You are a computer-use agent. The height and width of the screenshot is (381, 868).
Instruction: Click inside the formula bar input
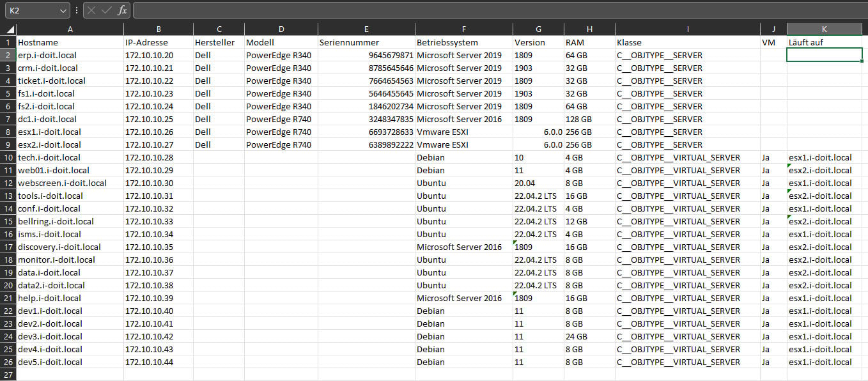[x=499, y=10]
